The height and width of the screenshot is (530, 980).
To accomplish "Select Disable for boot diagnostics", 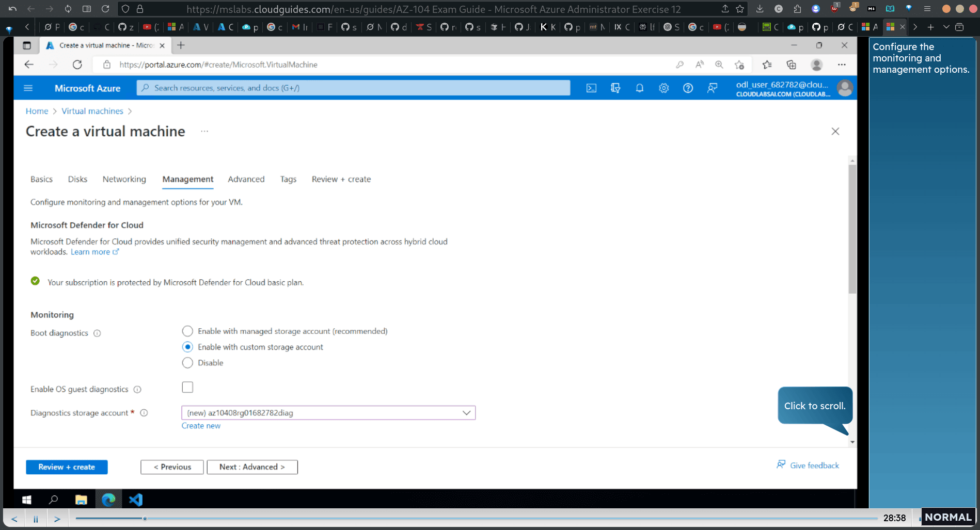I will [x=187, y=363].
